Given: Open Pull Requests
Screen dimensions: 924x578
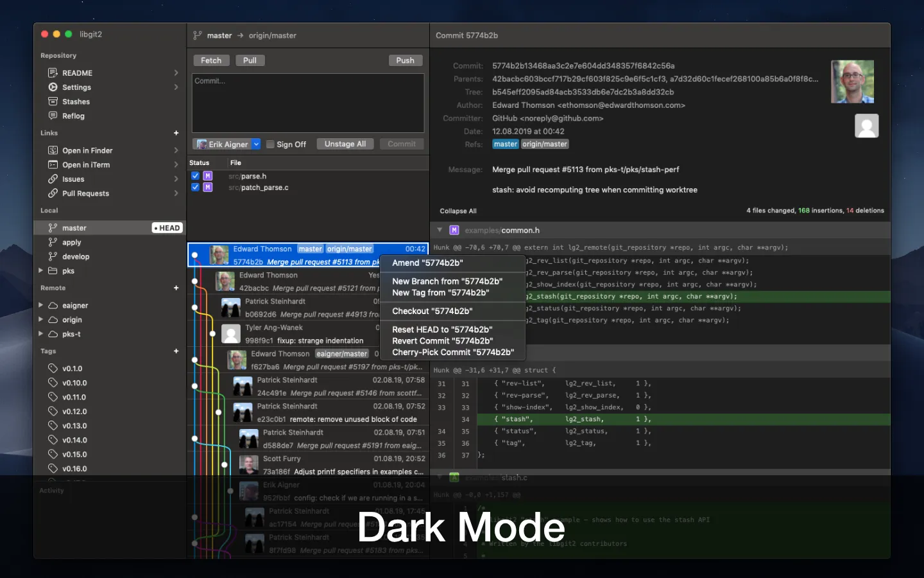Looking at the screenshot, I should [85, 193].
